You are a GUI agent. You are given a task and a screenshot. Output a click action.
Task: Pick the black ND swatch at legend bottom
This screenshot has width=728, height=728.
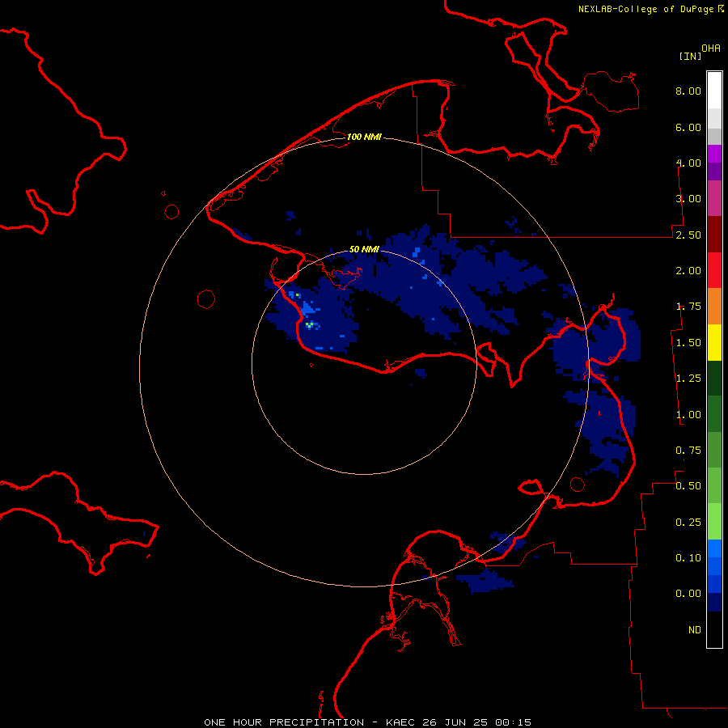point(714,629)
